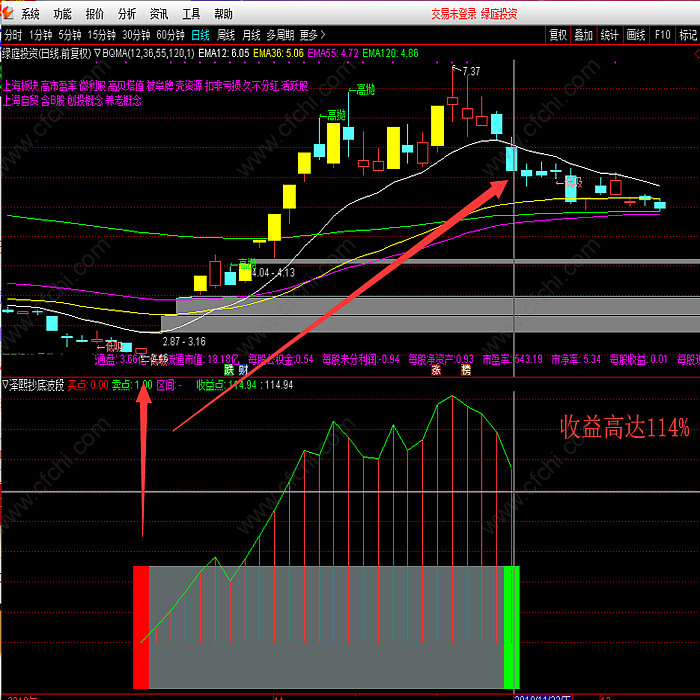Click the 收益点: 114.94 indicator value
The height and width of the screenshot is (700, 700).
226,385
